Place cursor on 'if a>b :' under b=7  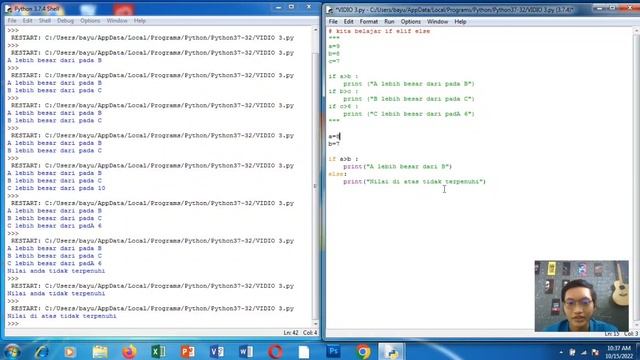tap(343, 159)
